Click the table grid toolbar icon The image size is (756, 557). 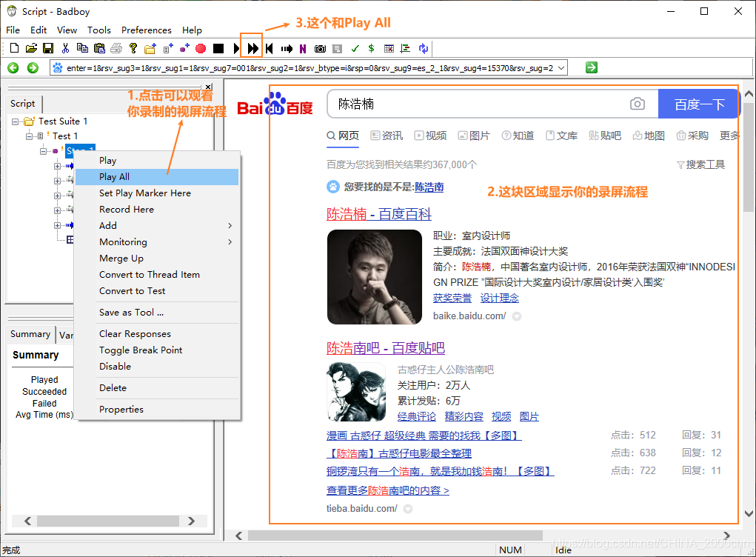(x=389, y=48)
